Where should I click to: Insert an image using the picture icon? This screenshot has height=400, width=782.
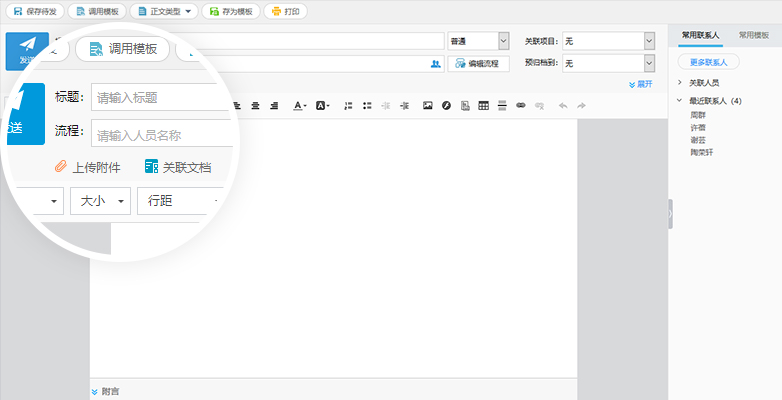pyautogui.click(x=427, y=105)
